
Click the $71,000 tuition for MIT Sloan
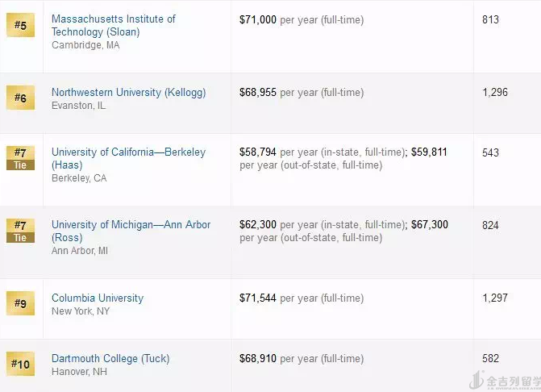pos(258,19)
